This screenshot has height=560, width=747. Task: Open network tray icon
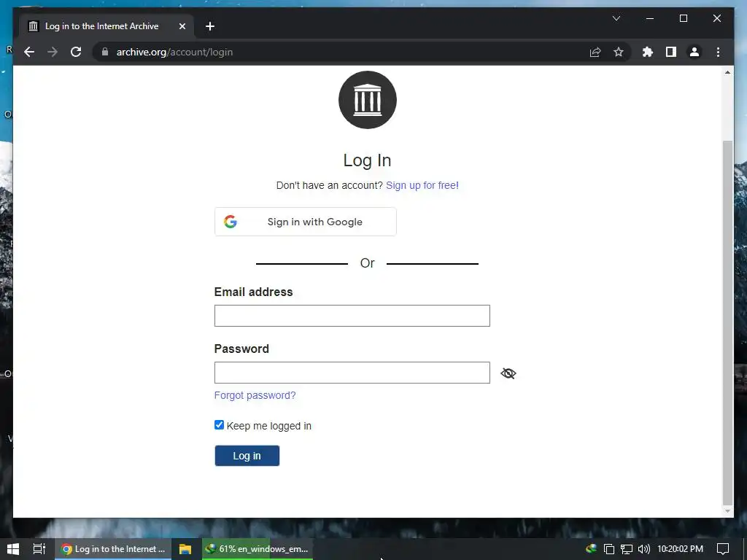[x=627, y=549]
